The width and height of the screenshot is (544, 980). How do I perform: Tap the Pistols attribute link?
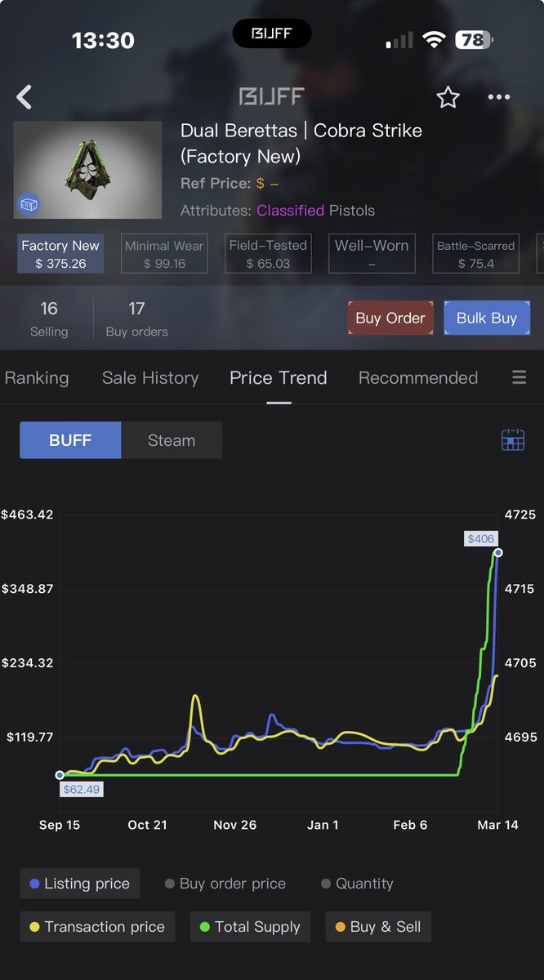click(352, 211)
